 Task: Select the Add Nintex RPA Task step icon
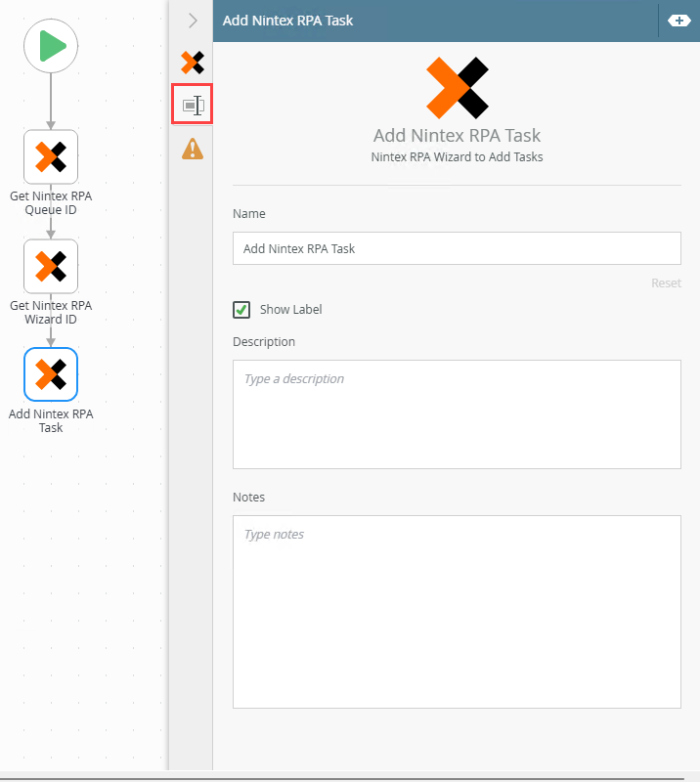51,374
